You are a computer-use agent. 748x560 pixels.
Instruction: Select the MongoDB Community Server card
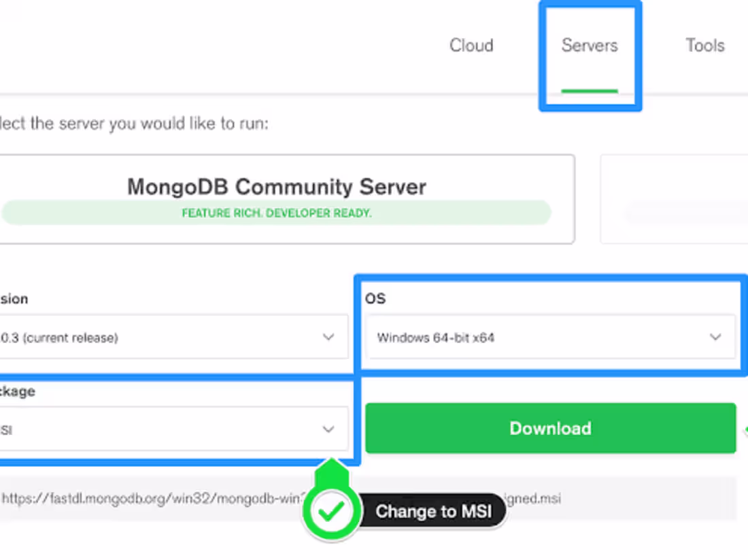point(276,187)
